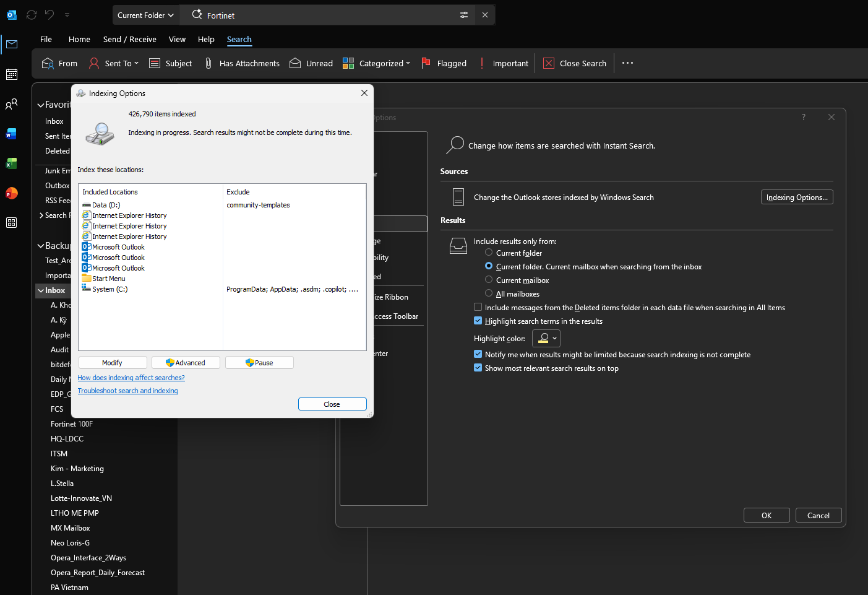868x595 pixels.
Task: Toggle notify when indexing not complete
Action: (x=478, y=354)
